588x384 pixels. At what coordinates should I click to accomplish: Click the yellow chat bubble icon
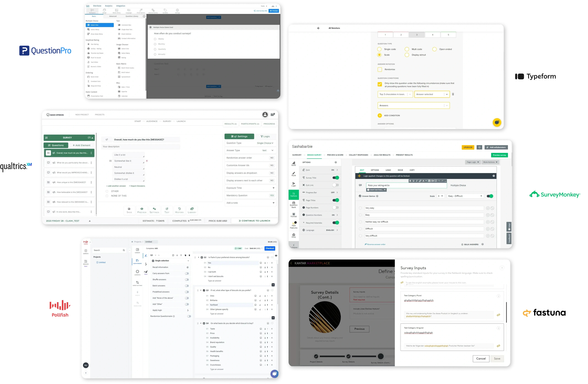[x=497, y=122]
